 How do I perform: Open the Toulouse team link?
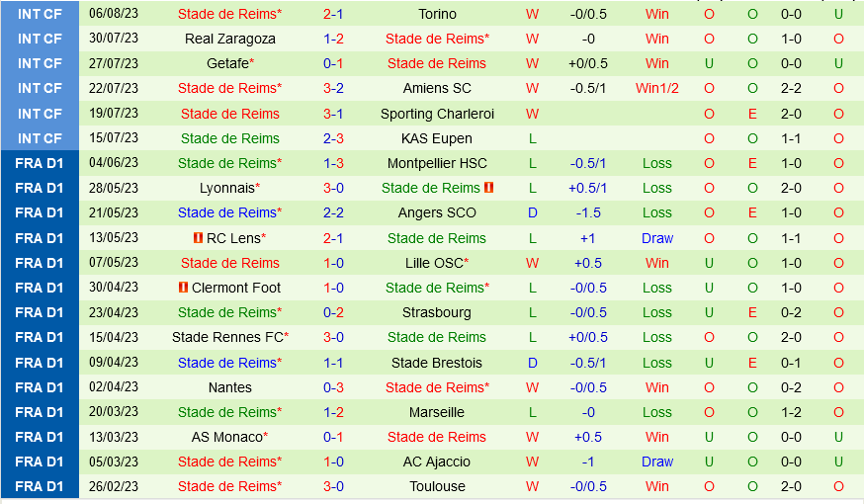pos(437,486)
